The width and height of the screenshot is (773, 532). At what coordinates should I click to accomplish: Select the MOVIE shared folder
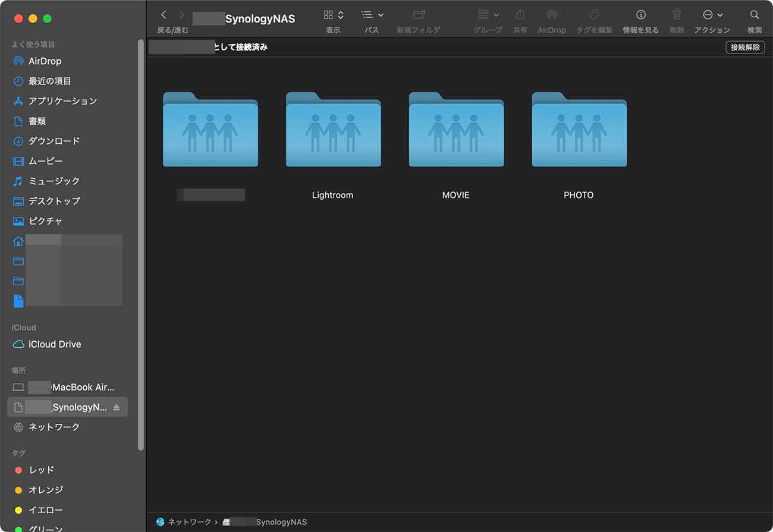coord(456,130)
